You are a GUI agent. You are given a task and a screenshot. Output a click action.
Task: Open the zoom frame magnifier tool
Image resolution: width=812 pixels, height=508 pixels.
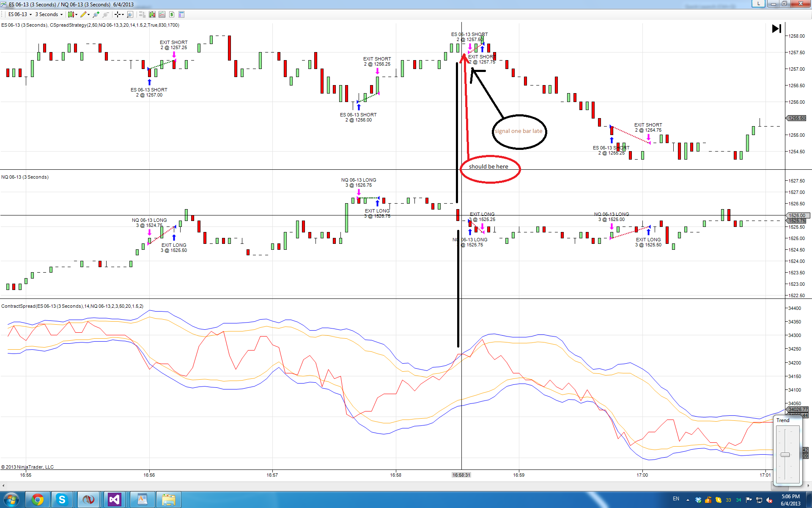pos(130,14)
